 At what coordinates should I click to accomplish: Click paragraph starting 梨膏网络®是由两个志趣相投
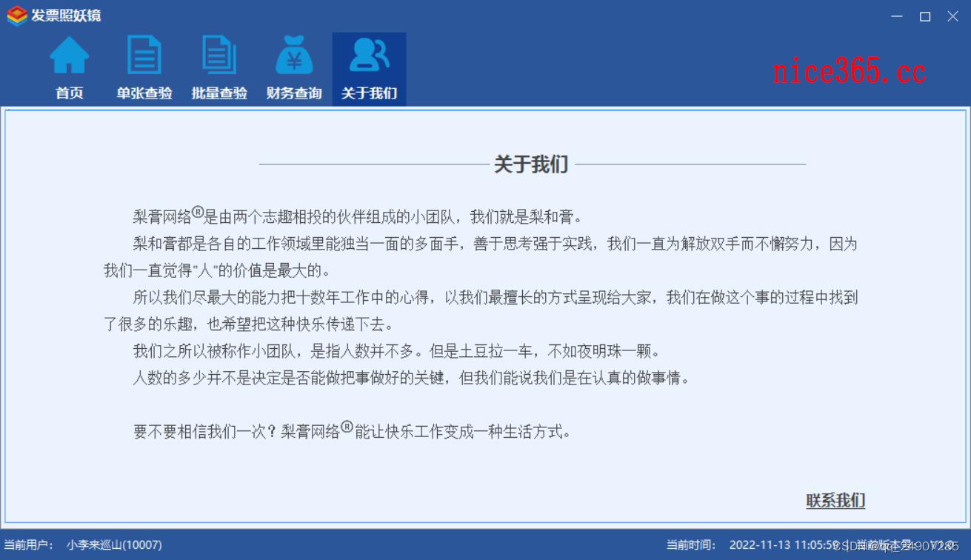[x=358, y=216]
